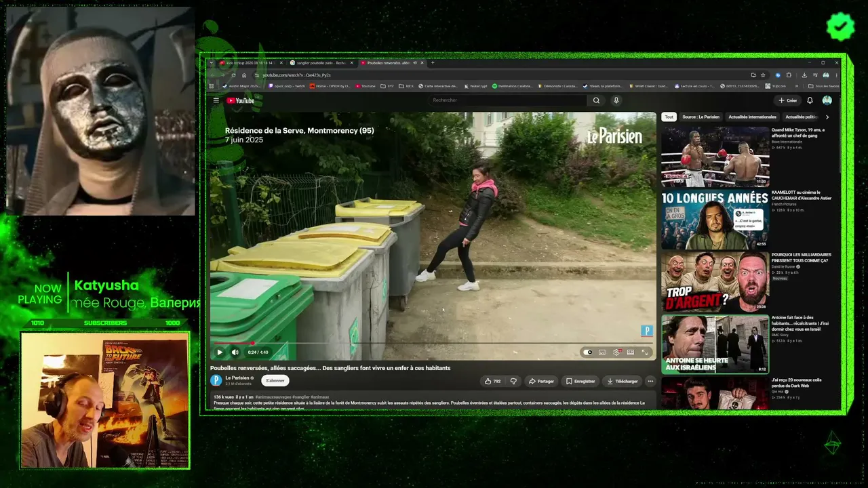Open the media control icon in Chrome toolbar

tap(814, 75)
